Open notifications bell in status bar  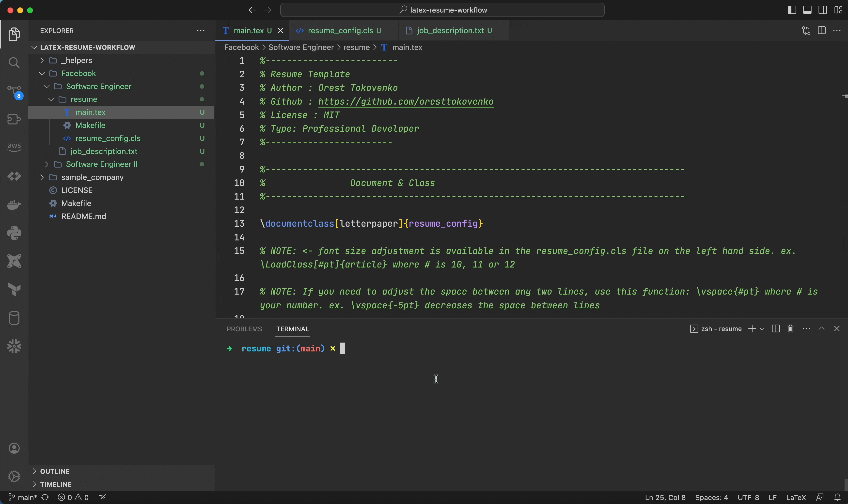(837, 497)
